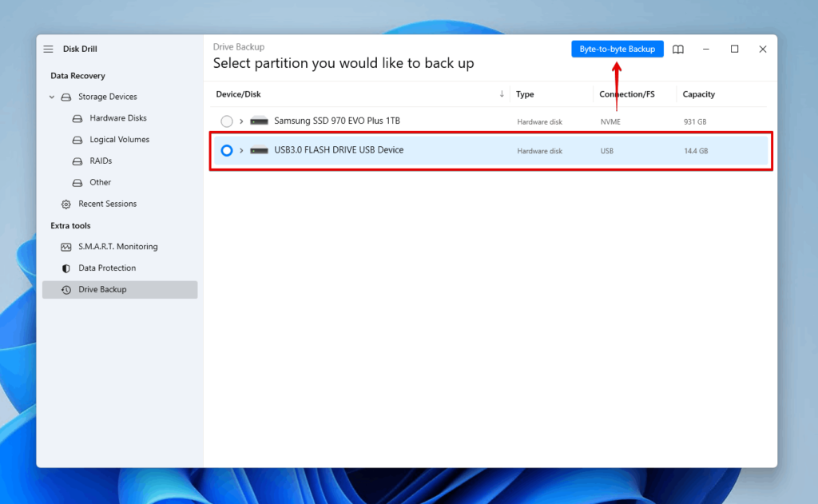Screen dimensions: 818x504
Task: Click the Recent Sessions gear icon
Action: pyautogui.click(x=66, y=204)
